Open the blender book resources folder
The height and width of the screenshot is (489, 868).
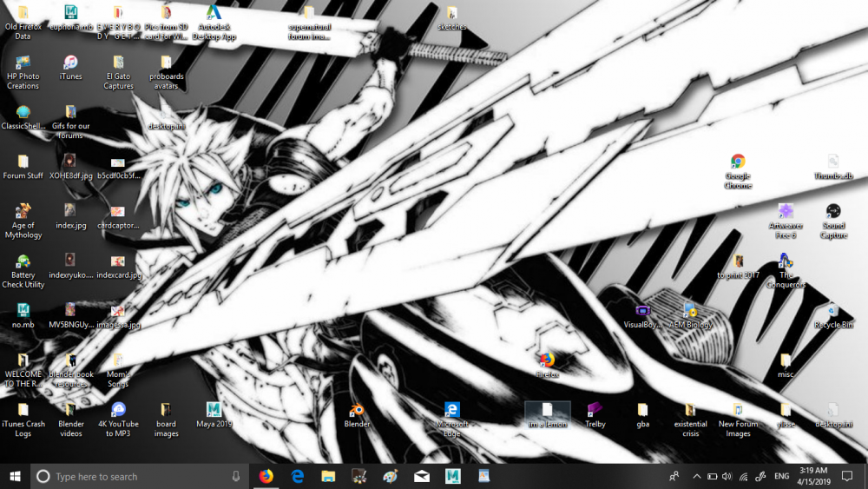[71, 369]
